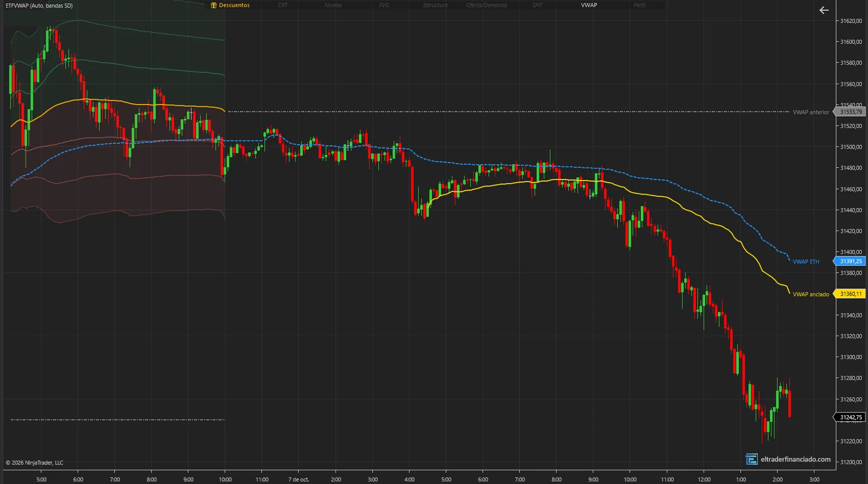
Task: Click the Descuentos gift icon
Action: [x=214, y=5]
